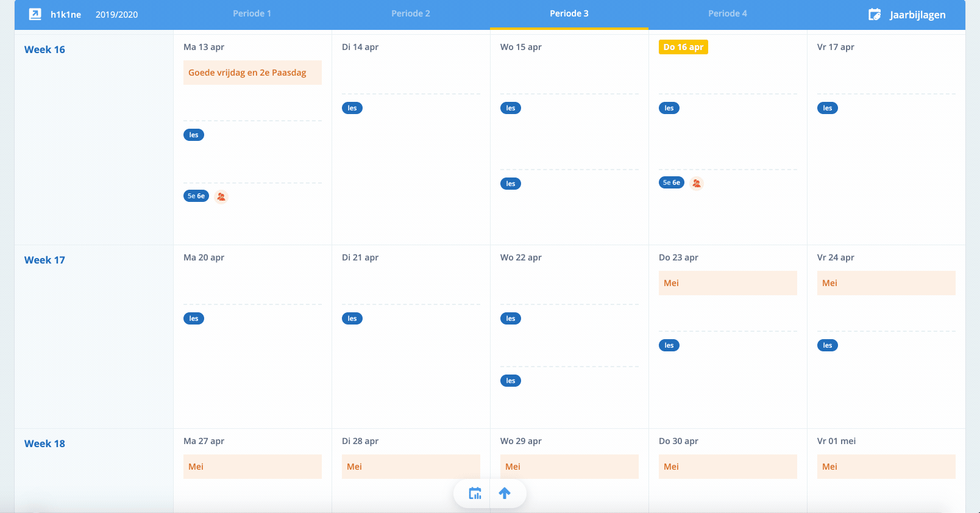The height and width of the screenshot is (513, 980).
Task: Click the Week 17 heading
Action: (44, 260)
